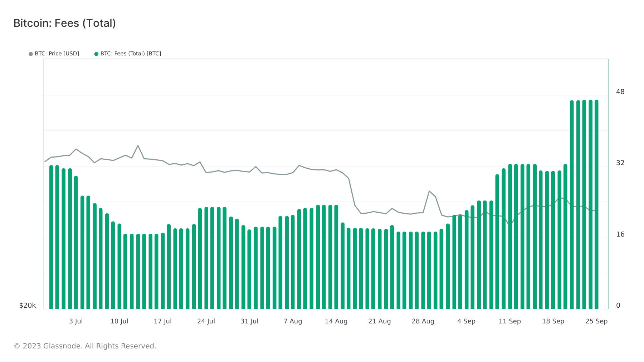Click the gray price legend dot

31,54
